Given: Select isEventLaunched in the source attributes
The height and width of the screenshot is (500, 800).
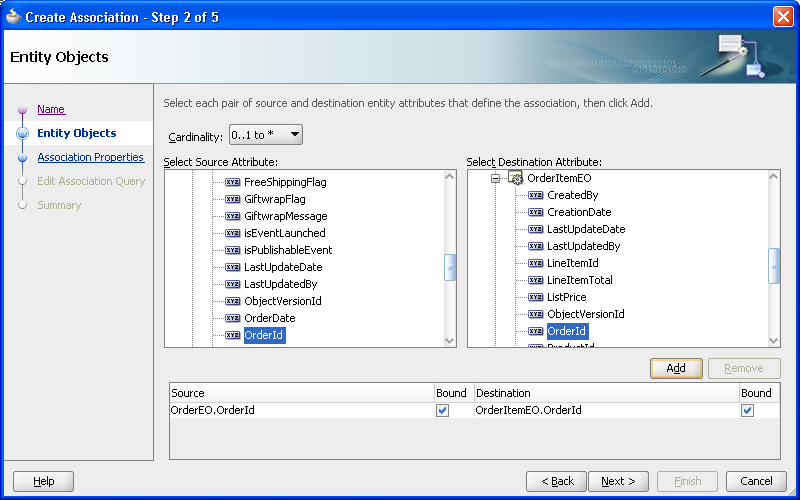Looking at the screenshot, I should (x=285, y=233).
